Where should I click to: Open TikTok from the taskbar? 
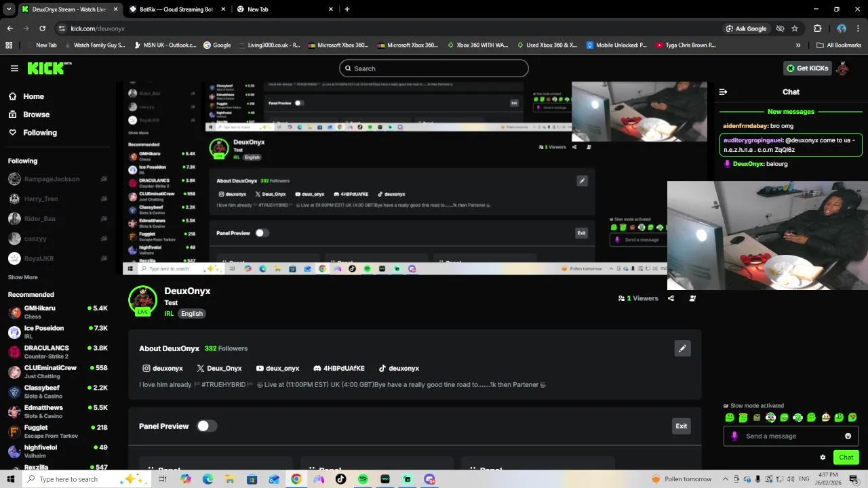tap(340, 479)
